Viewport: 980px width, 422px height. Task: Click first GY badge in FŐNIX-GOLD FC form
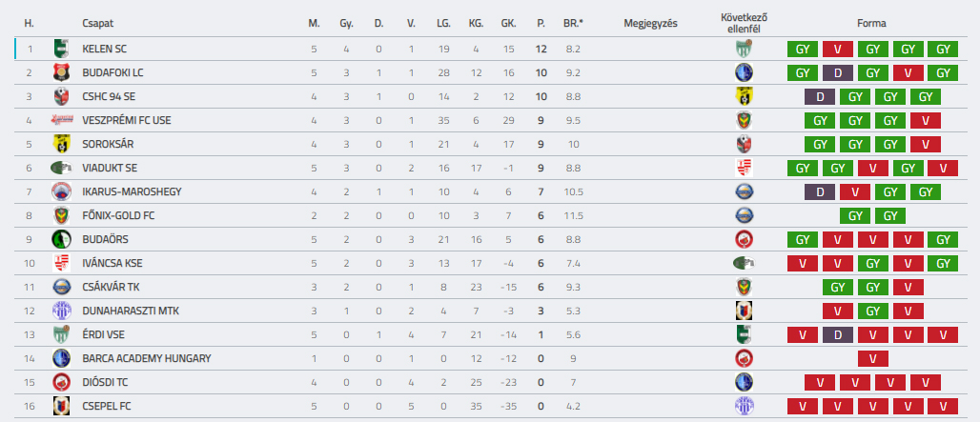click(855, 216)
